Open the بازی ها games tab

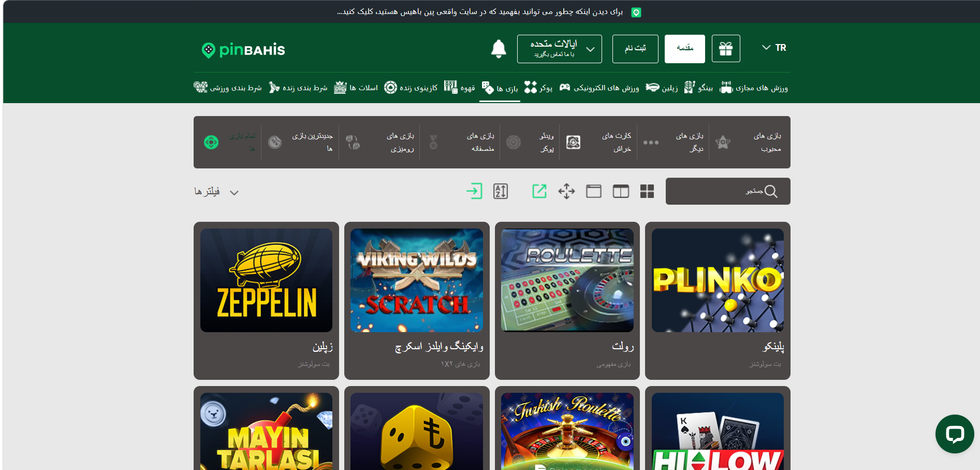pos(500,88)
